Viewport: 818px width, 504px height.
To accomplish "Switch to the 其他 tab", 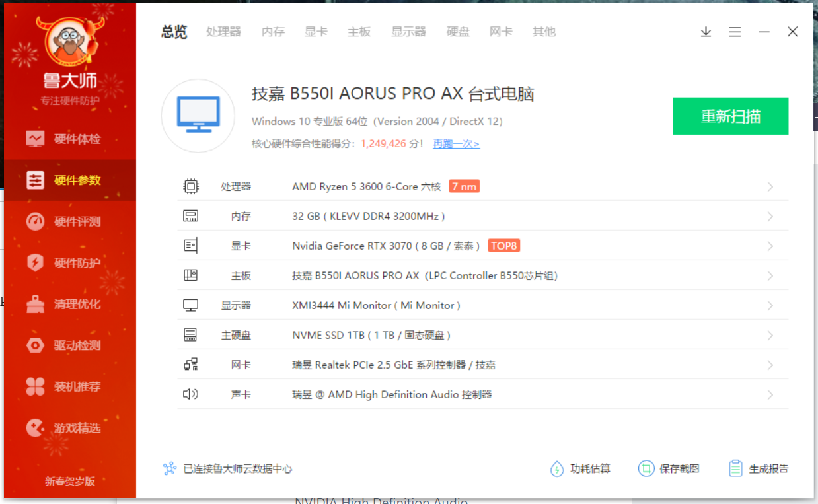I will coord(544,32).
